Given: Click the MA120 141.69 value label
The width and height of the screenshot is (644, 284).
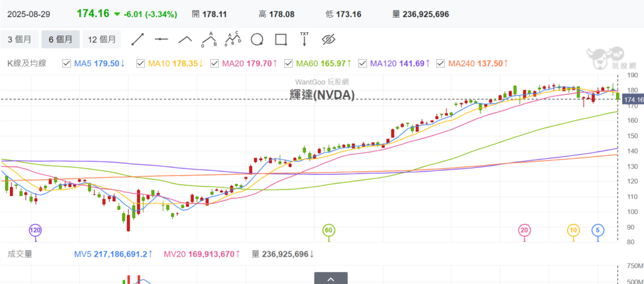Looking at the screenshot, I should [401, 63].
